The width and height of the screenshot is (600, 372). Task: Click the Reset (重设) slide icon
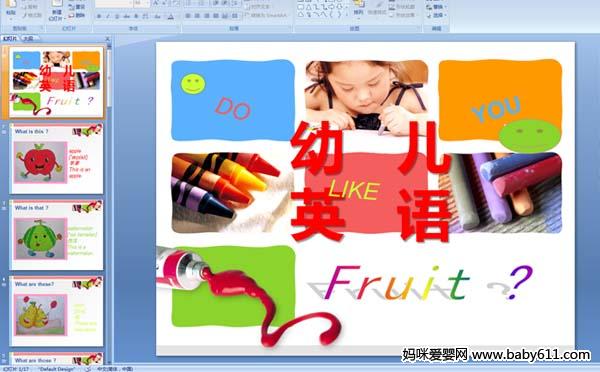77,7
